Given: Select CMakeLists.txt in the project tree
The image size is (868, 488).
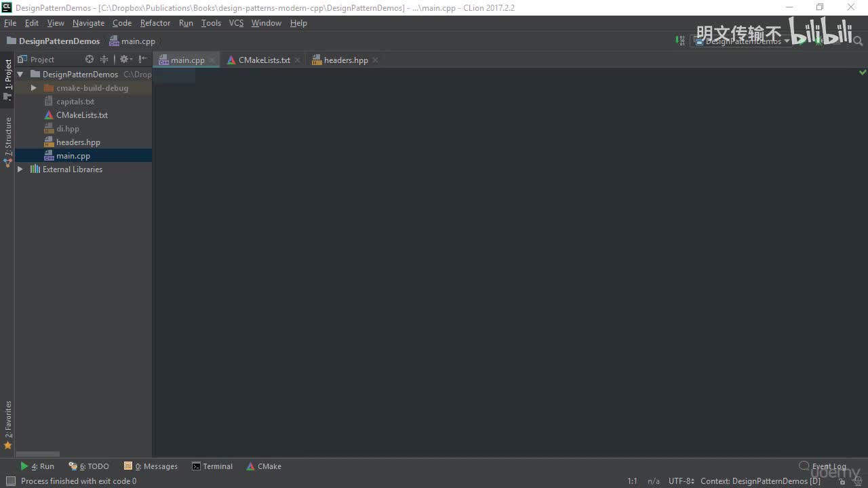Looking at the screenshot, I should point(82,115).
